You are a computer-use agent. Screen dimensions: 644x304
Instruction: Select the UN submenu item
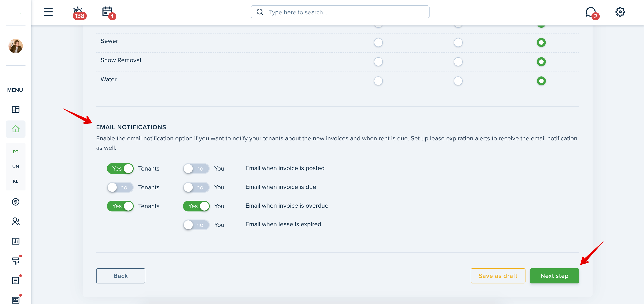coord(15,167)
